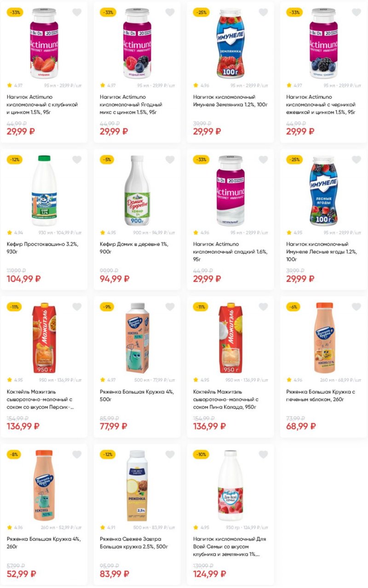368x588 pixels.
Task: Click the -33% discount badge on Actimuno сладкий
Action: click(201, 160)
